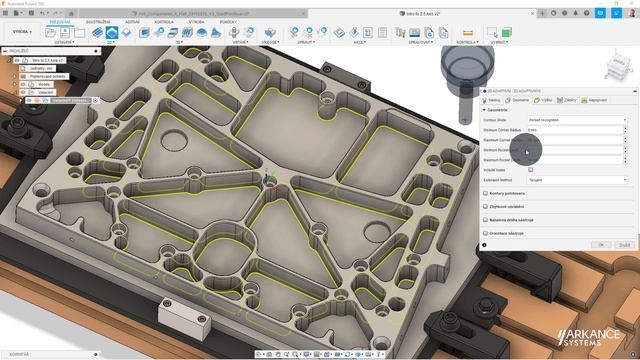Enable the Include Holes checkbox
The height and width of the screenshot is (360, 640).
tap(530, 170)
